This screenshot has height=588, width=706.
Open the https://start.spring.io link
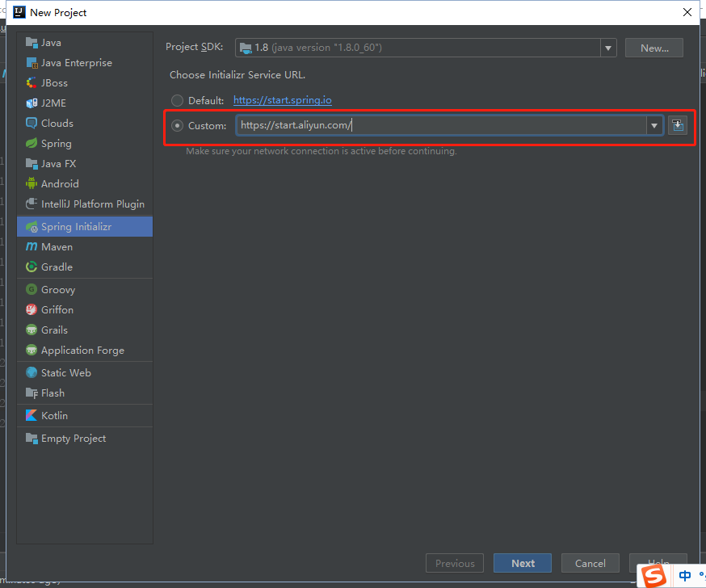(x=282, y=100)
